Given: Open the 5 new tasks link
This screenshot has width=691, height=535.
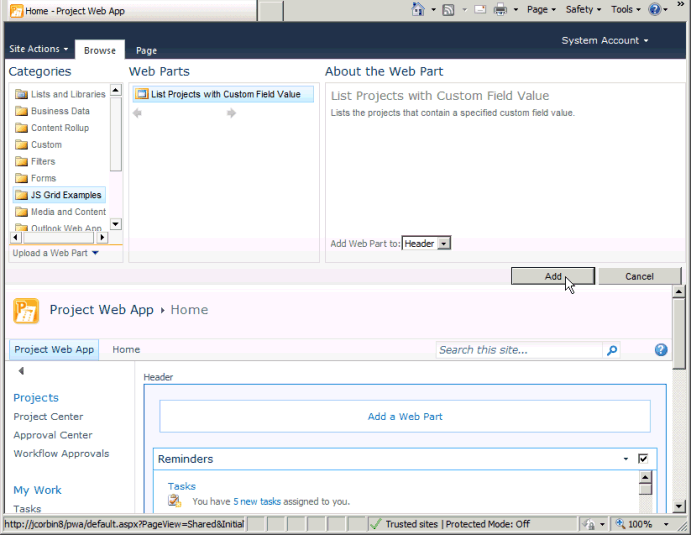Looking at the screenshot, I should [x=257, y=502].
